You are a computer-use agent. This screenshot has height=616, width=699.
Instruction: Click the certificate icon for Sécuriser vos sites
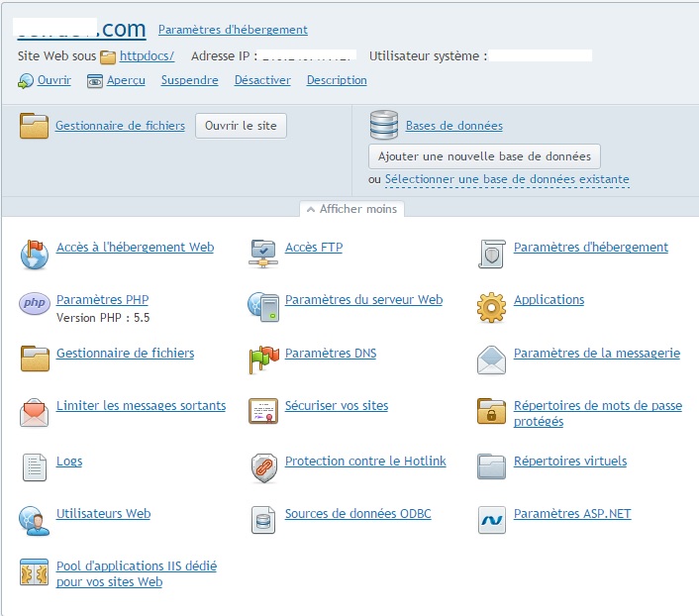262,412
